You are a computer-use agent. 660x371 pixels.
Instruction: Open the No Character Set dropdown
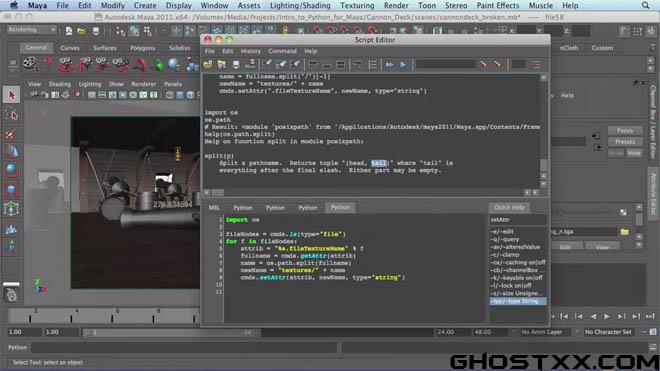click(608, 332)
